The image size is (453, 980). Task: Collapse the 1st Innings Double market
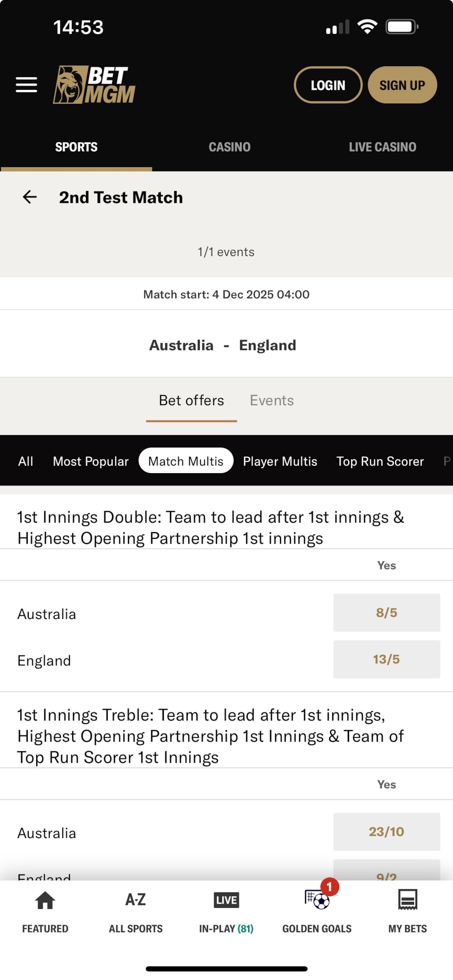tap(211, 528)
